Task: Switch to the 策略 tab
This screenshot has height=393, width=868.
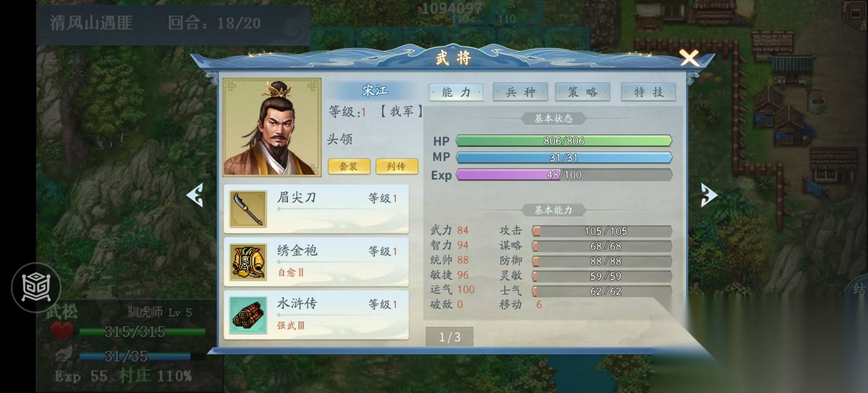Action: (582, 92)
